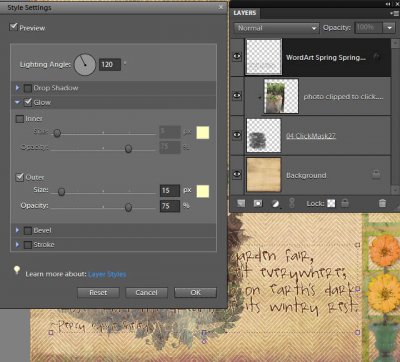Switch to the Layers tab
Screen dimensions: 400x362
click(x=245, y=13)
